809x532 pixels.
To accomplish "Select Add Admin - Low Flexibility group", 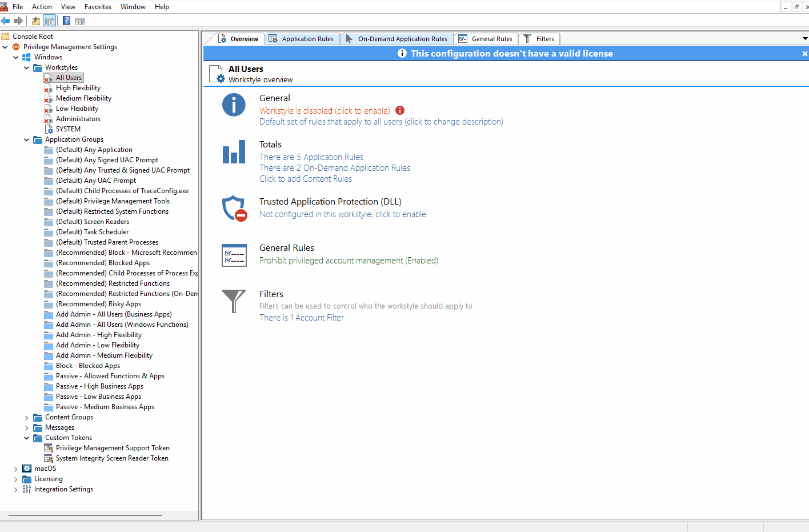I will pos(98,345).
